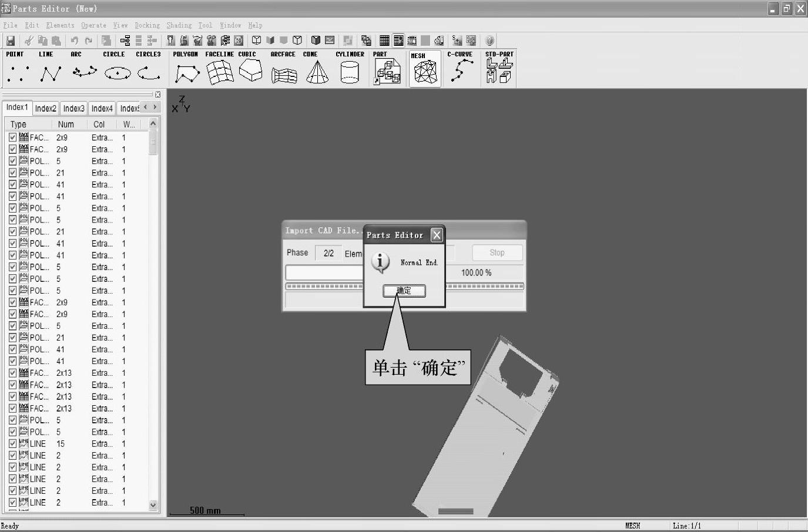Viewport: 808px width, 532px height.
Task: Open the Shading menu
Action: click(179, 25)
